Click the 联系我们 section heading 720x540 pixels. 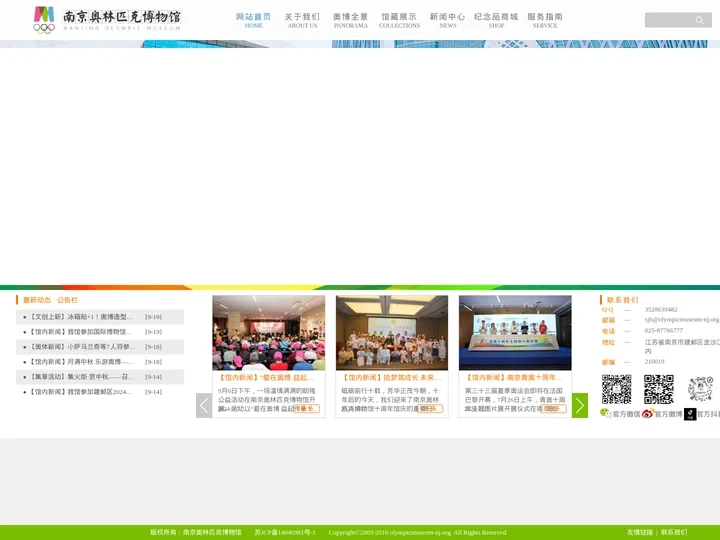(x=622, y=300)
